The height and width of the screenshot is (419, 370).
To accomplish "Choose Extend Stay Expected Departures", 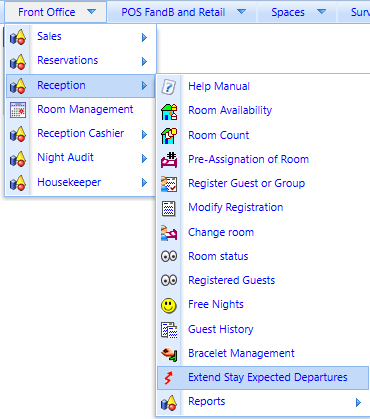I will coord(263,378).
